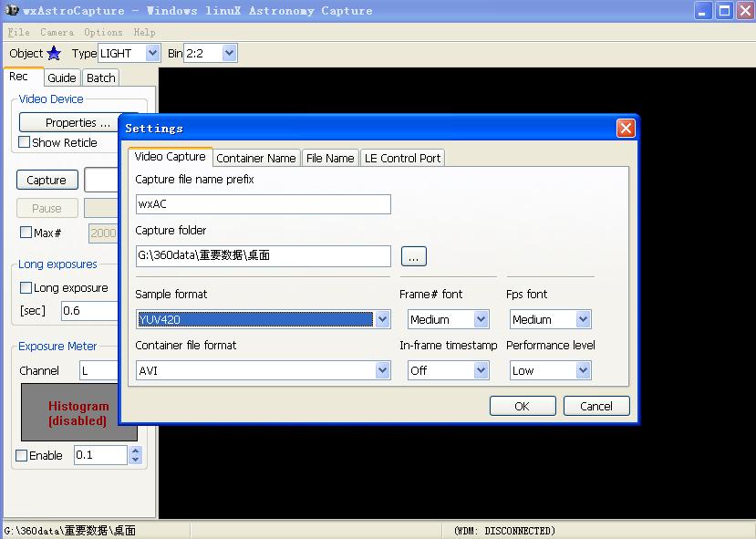
Task: Browse capture folder with ... button
Action: (x=414, y=256)
